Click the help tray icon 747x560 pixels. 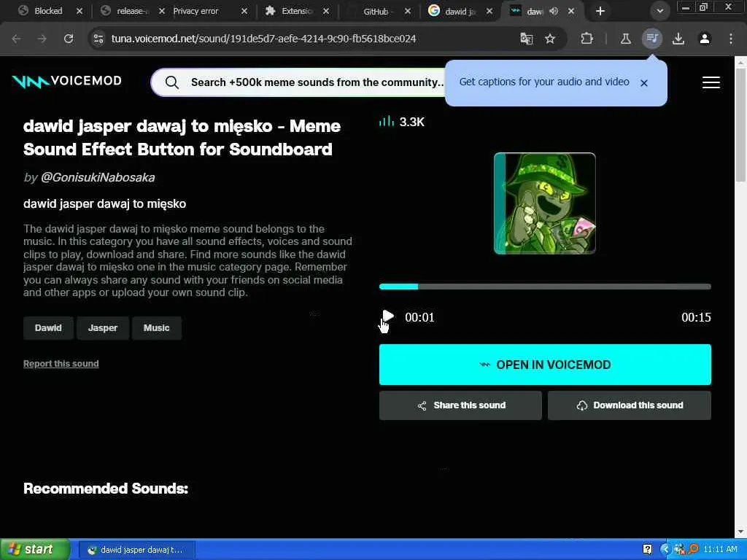coord(648,550)
